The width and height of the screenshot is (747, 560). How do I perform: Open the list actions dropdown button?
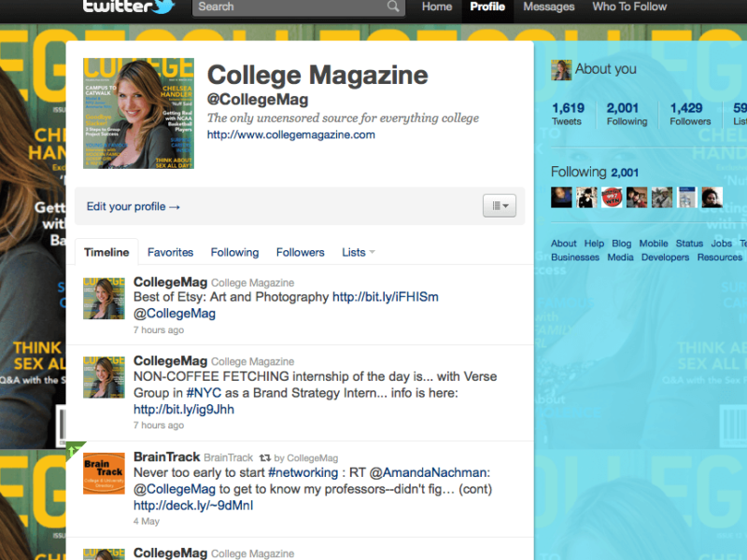[x=500, y=205]
